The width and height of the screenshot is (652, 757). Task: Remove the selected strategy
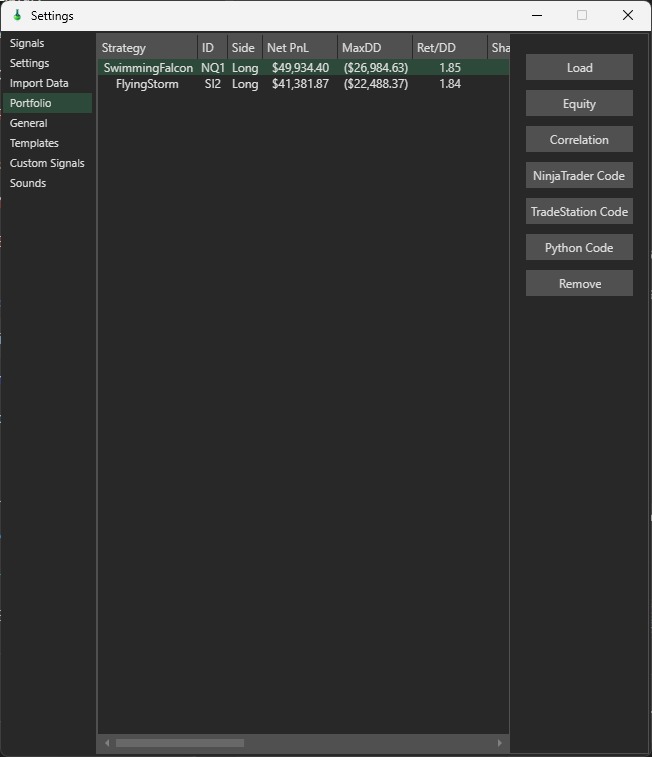tap(579, 283)
